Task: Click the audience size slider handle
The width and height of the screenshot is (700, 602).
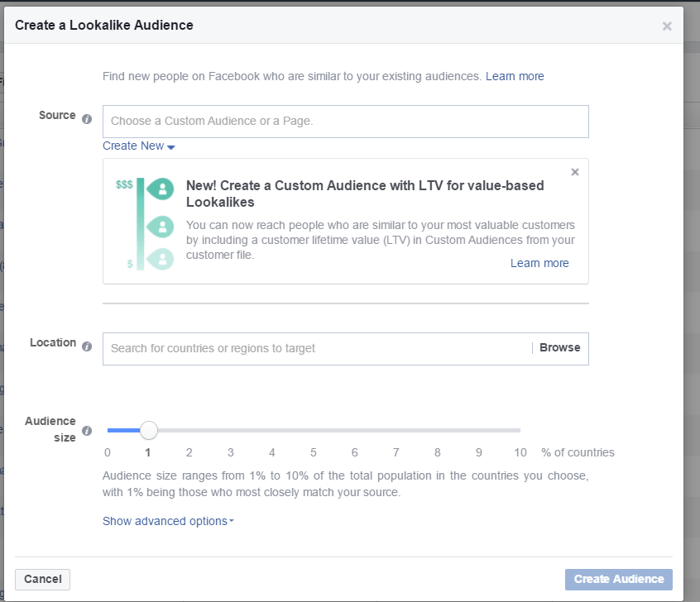Action: click(x=148, y=430)
